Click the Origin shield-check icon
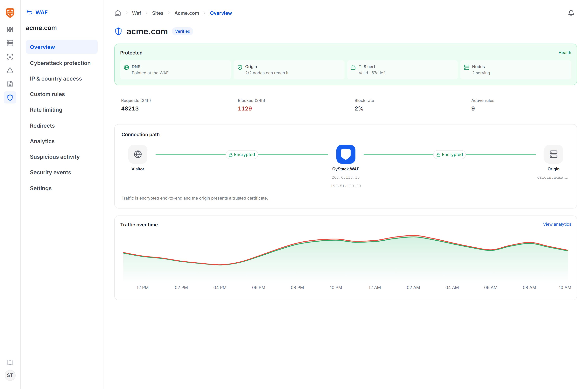 pyautogui.click(x=240, y=67)
